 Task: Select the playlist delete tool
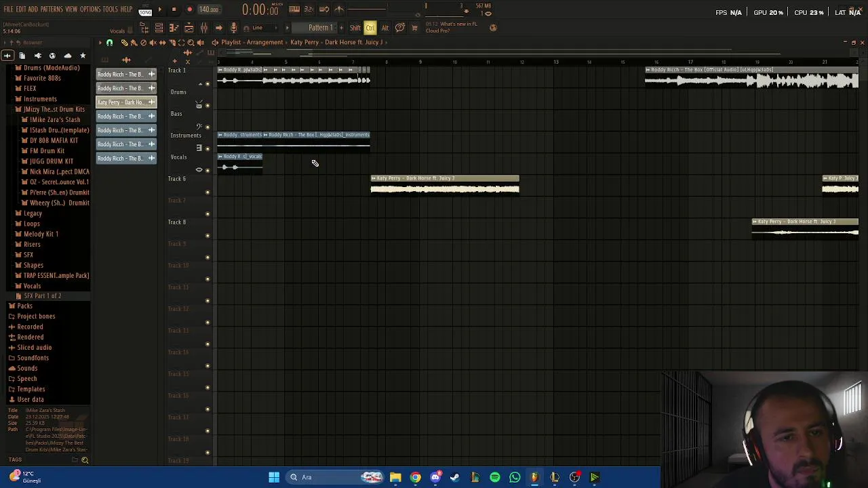[x=143, y=42]
